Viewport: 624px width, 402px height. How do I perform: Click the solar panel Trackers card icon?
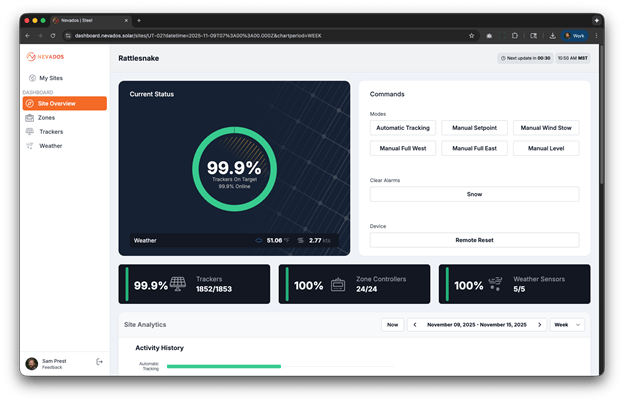point(179,285)
